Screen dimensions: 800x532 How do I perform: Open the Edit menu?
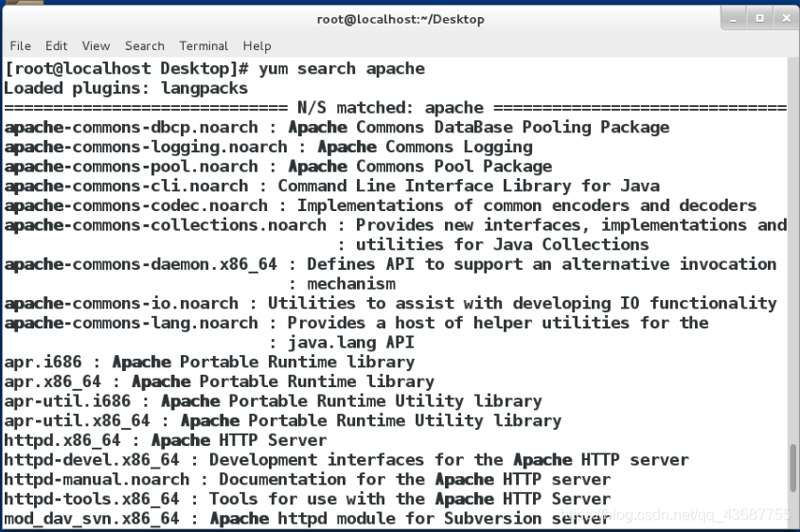pyautogui.click(x=56, y=45)
